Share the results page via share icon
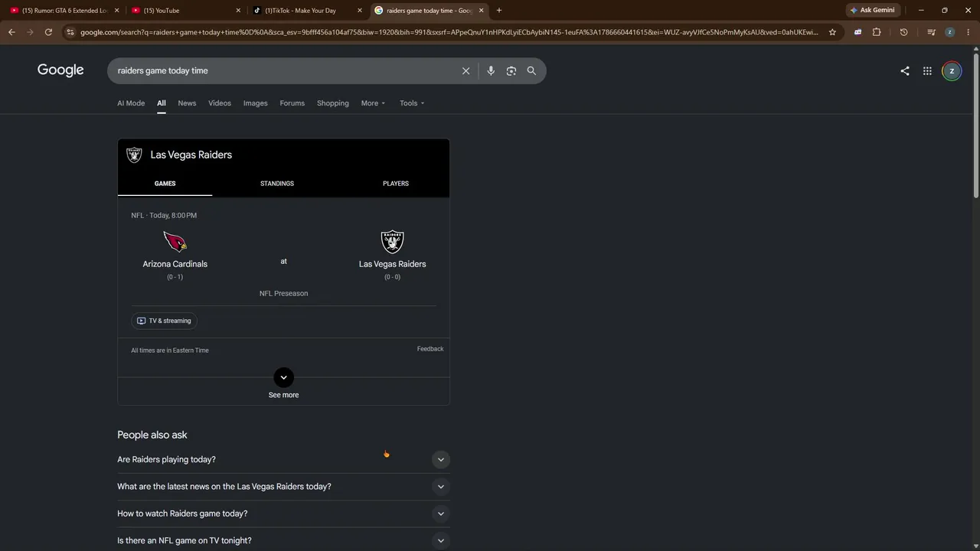This screenshot has height=551, width=980. (905, 70)
